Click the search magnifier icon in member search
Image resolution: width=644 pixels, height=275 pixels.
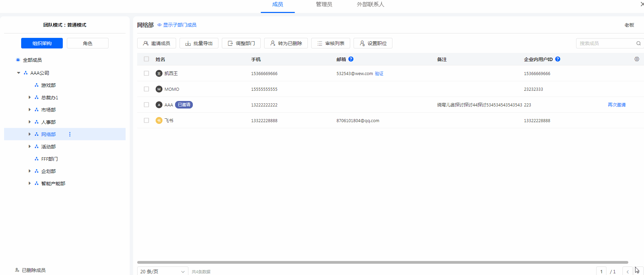pyautogui.click(x=638, y=43)
